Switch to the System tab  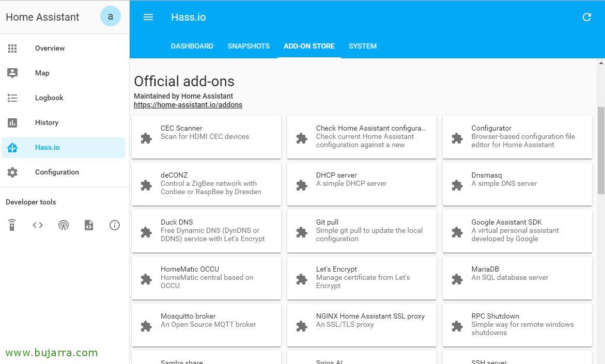(x=363, y=46)
